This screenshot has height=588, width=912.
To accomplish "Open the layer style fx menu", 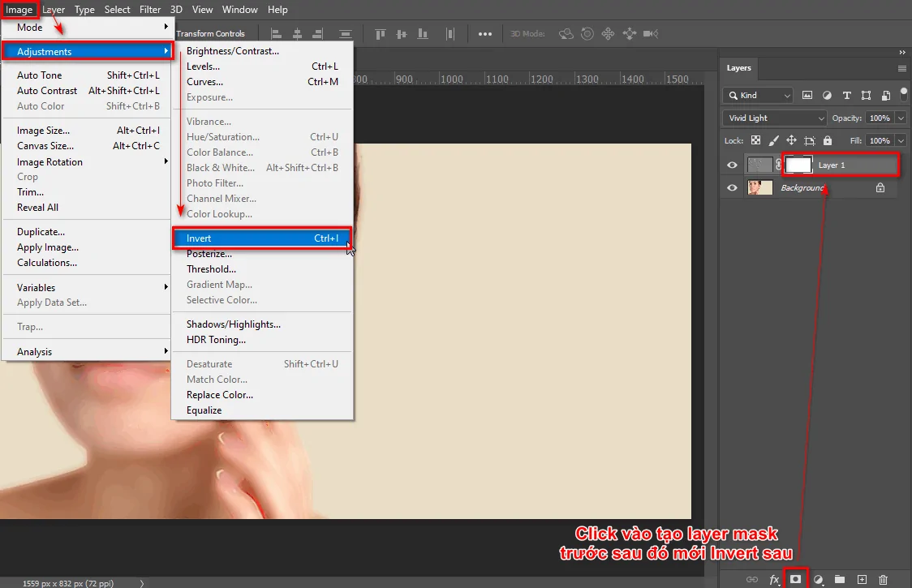I will pos(774,579).
